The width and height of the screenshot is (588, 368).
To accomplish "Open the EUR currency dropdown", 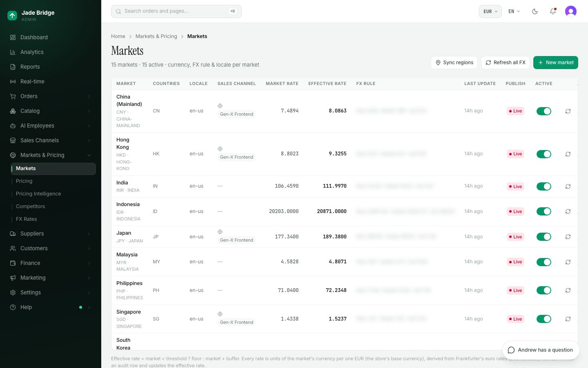I will coord(490,11).
